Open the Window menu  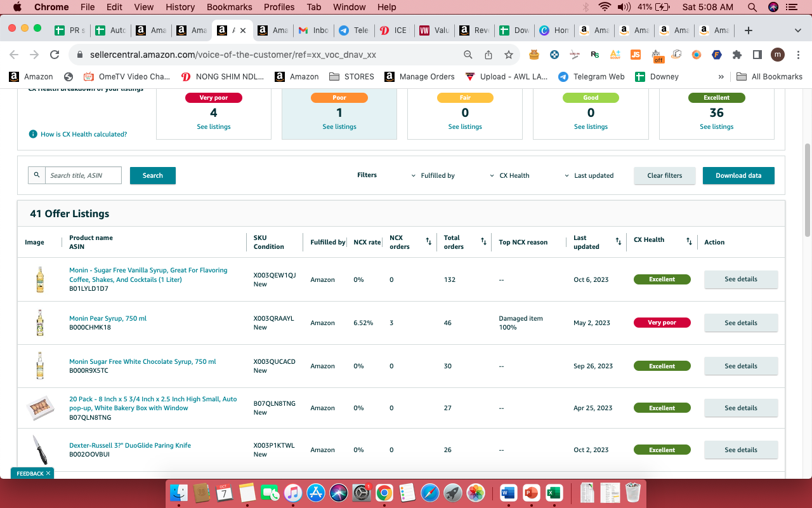[x=350, y=7]
